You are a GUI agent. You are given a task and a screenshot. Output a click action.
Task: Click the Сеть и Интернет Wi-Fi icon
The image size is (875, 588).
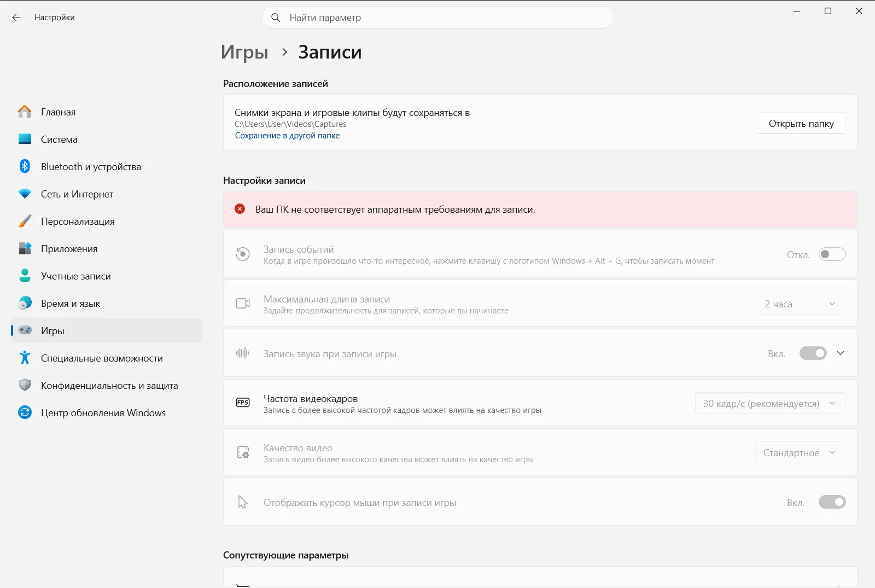pos(25,194)
